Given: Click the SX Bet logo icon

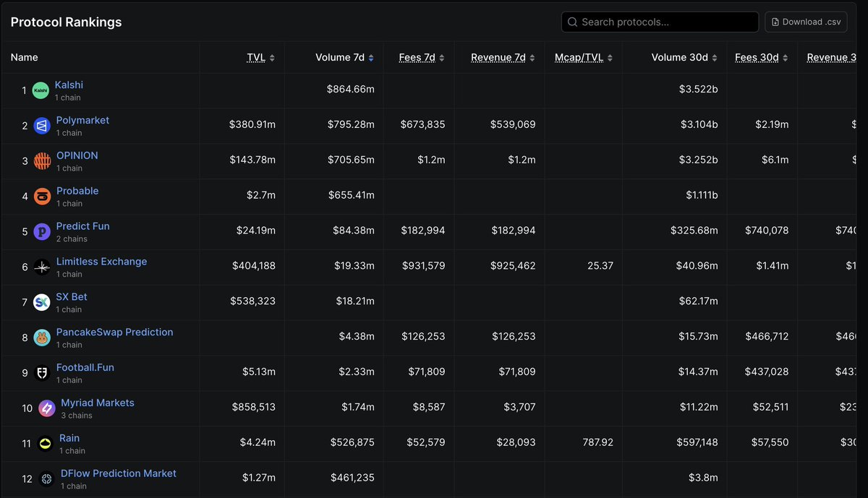Looking at the screenshot, I should pos(41,302).
